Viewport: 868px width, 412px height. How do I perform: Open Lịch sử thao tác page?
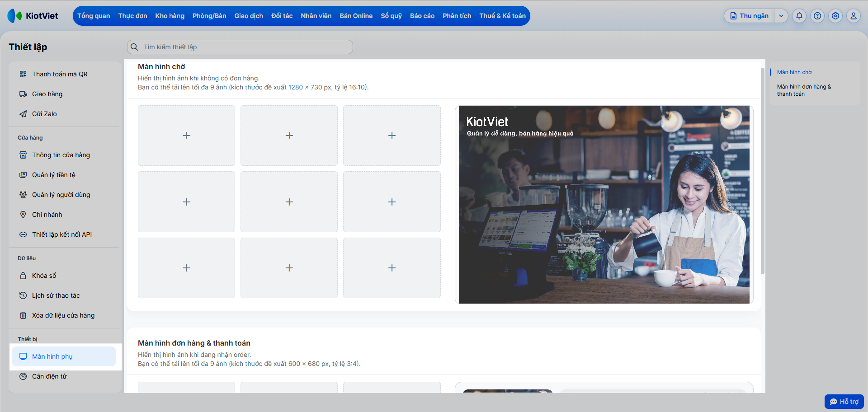tap(64, 295)
